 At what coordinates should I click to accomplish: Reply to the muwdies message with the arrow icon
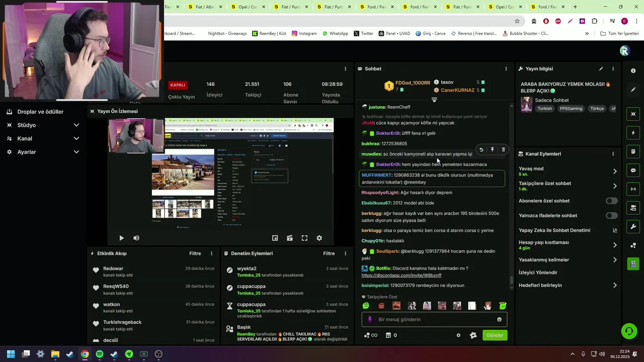481,150
